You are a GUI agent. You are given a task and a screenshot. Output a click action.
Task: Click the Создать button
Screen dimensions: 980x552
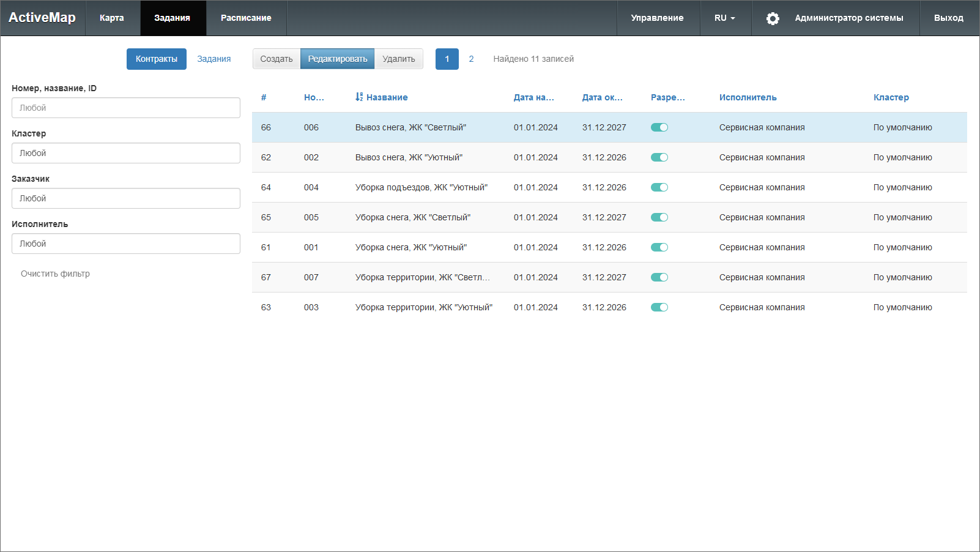pyautogui.click(x=277, y=59)
